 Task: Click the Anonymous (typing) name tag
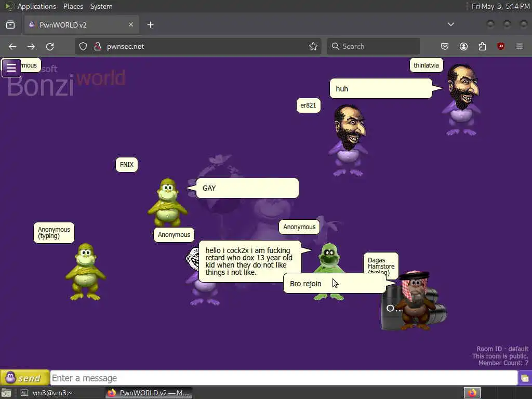[54, 233]
